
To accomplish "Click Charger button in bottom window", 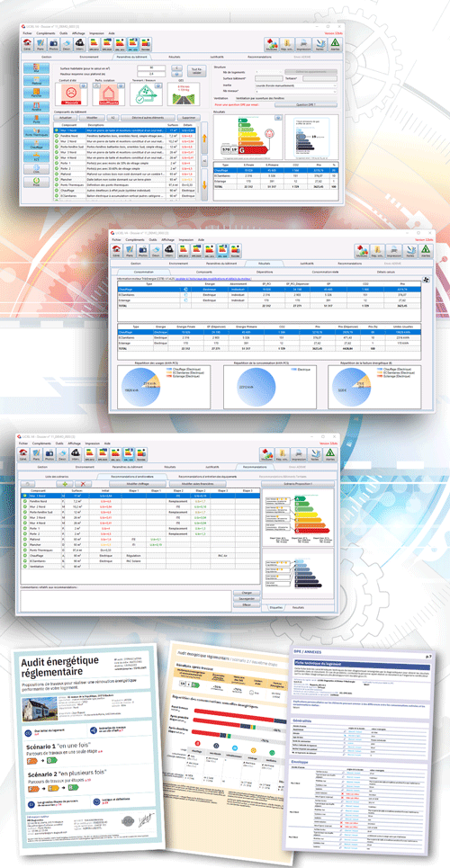I will pyautogui.click(x=247, y=593).
